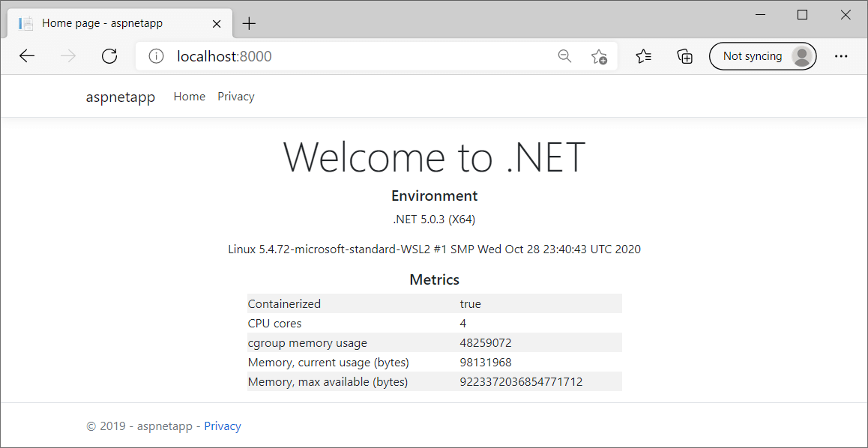Minimize the browser window
Viewport: 868px width, 448px height.
point(759,15)
